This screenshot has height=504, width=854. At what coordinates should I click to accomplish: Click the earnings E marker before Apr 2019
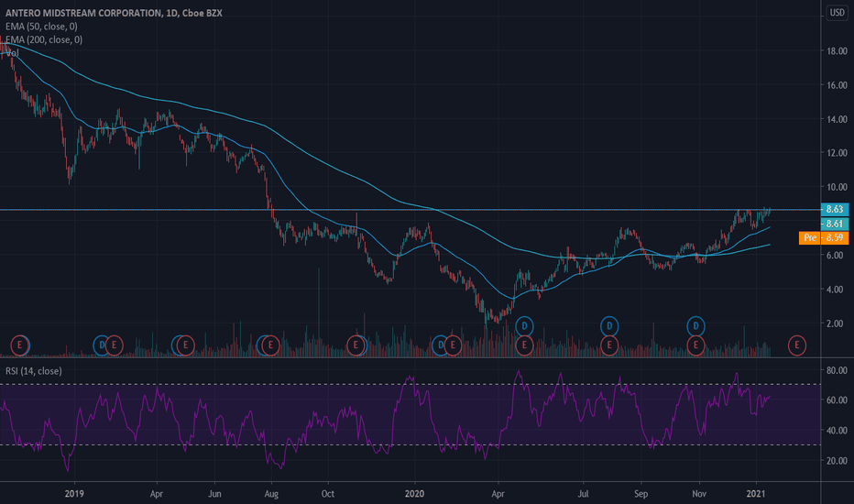tap(114, 345)
